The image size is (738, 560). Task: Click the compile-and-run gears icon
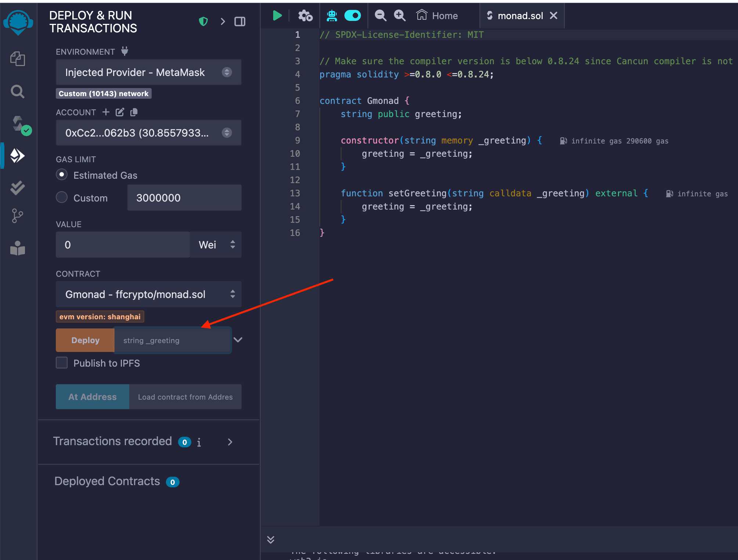pyautogui.click(x=305, y=16)
